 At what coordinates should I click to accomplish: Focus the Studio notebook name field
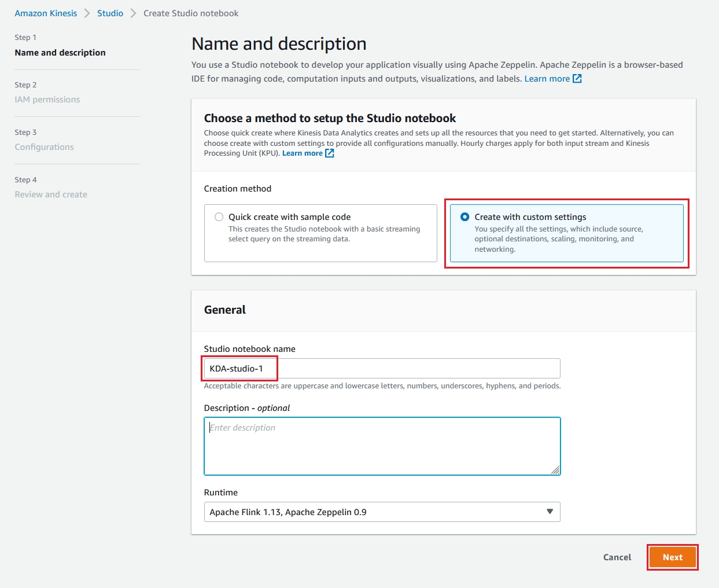point(382,369)
